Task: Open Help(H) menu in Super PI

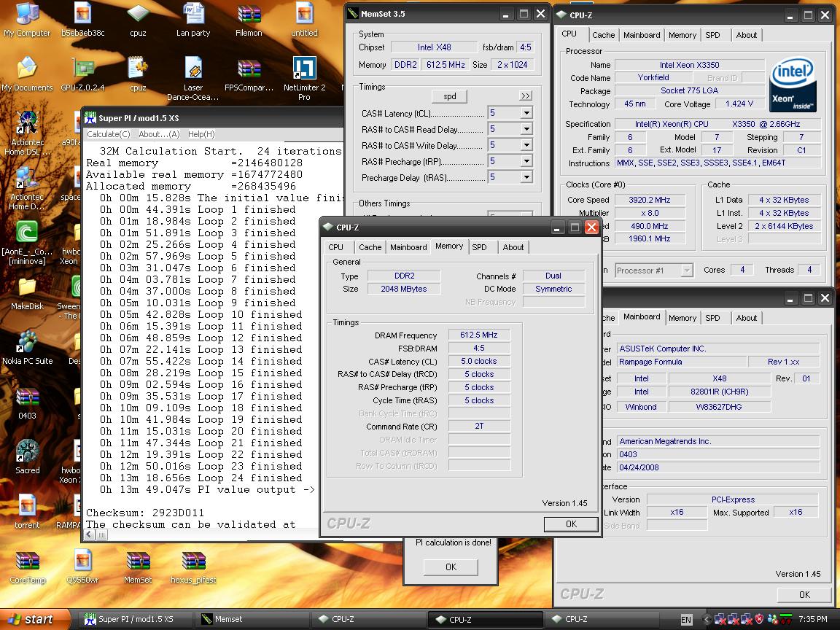Action: coord(201,134)
